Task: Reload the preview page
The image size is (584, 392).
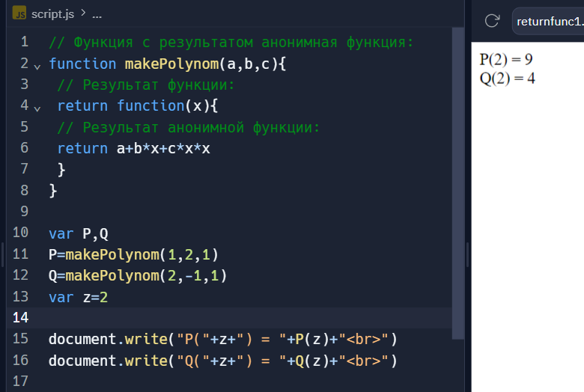Action: coord(492,21)
